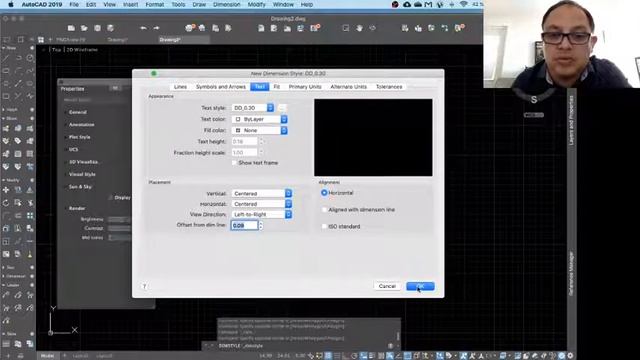This screenshot has width=640, height=360.
Task: Adjust the Contrast slider in Render section
Action: pyautogui.click(x=119, y=229)
